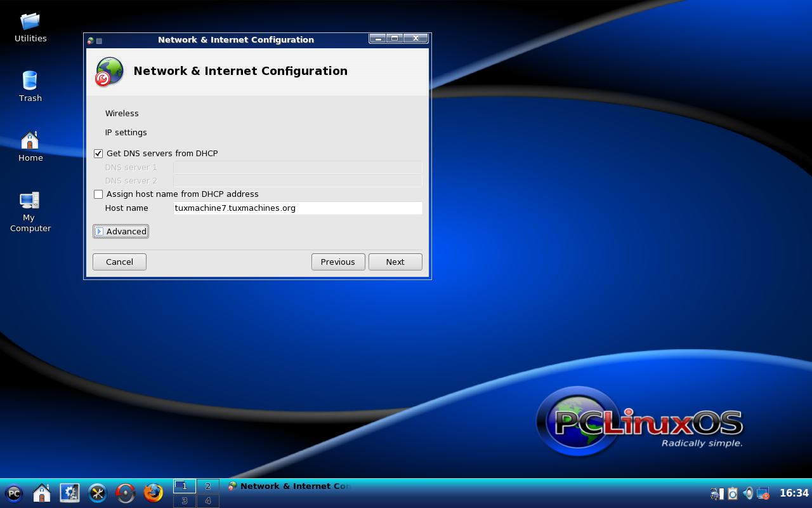This screenshot has height=508, width=812.
Task: Select Network & Internet Configuration taskbar entry
Action: tap(289, 486)
